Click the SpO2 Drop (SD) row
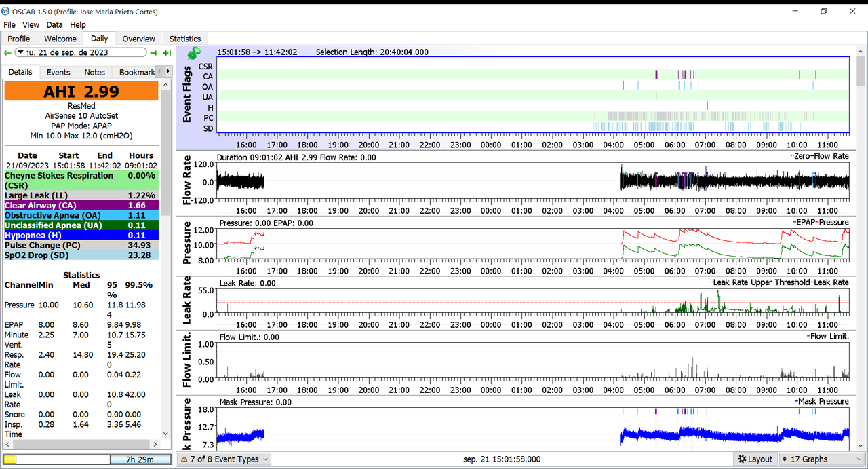 [x=81, y=255]
